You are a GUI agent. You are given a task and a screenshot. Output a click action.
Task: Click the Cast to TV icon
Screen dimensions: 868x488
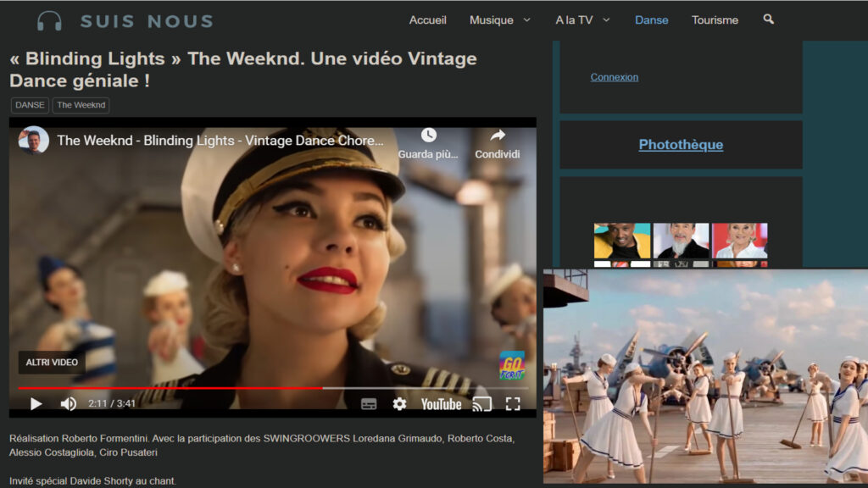click(482, 404)
